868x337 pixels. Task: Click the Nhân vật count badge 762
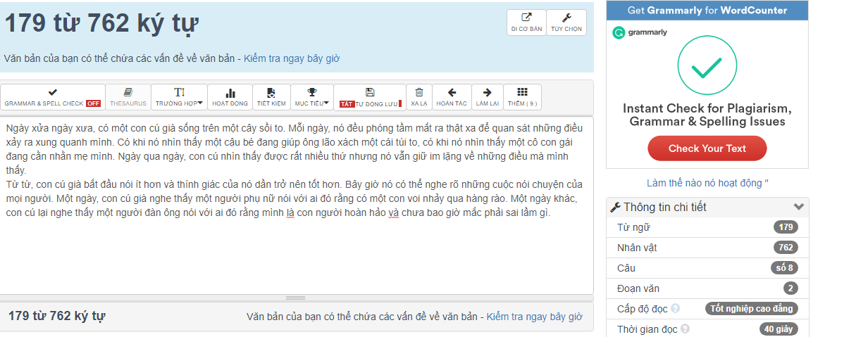pyautogui.click(x=786, y=248)
